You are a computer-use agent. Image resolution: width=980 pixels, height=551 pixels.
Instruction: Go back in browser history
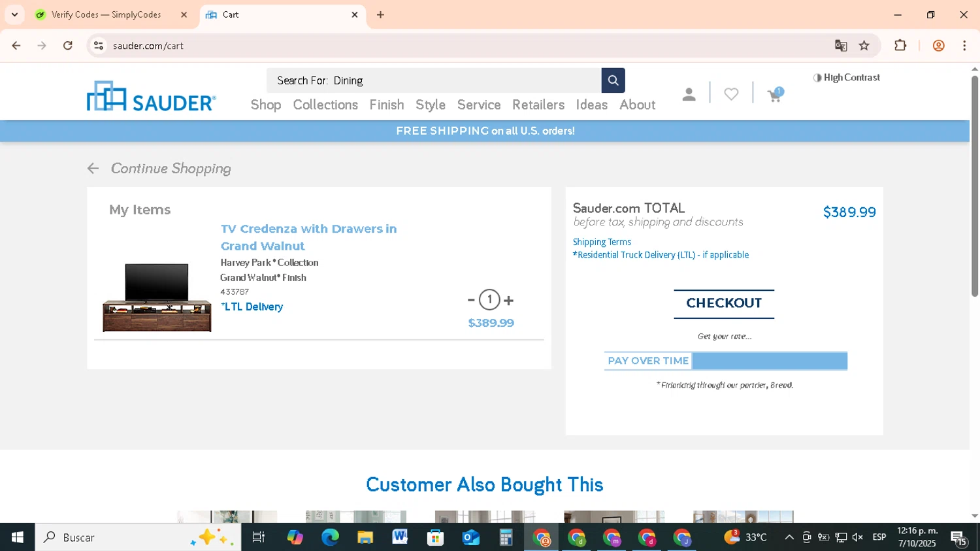click(16, 46)
